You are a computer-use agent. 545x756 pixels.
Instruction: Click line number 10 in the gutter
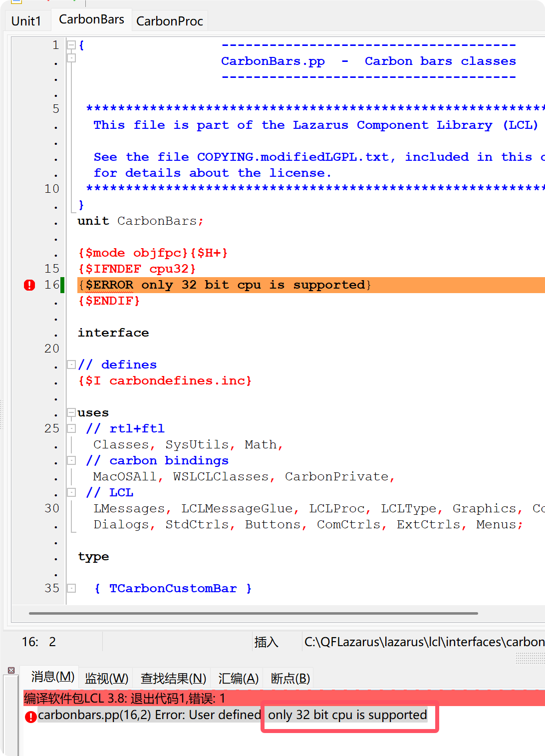tap(52, 189)
